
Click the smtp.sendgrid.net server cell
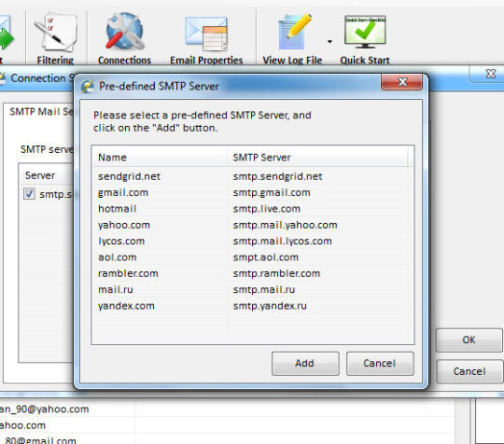[x=278, y=176]
